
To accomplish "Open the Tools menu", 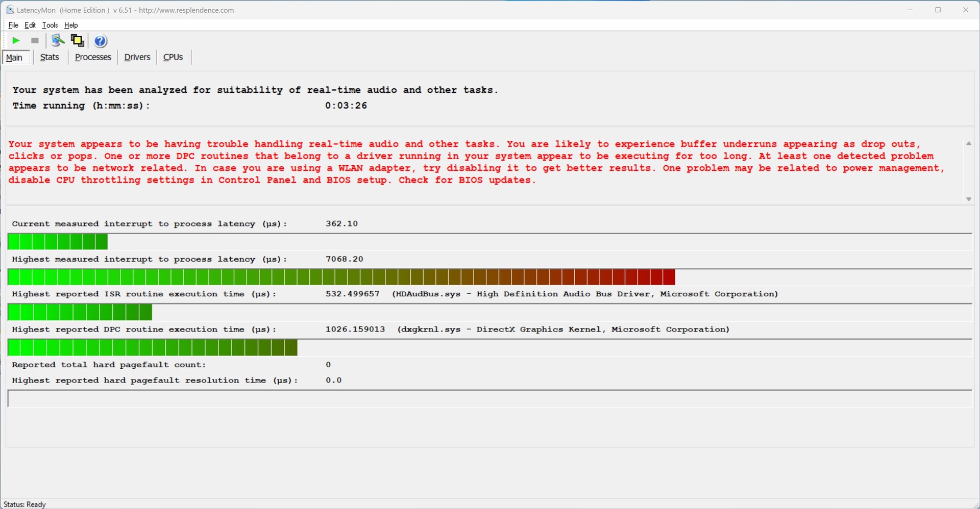I will [x=50, y=25].
